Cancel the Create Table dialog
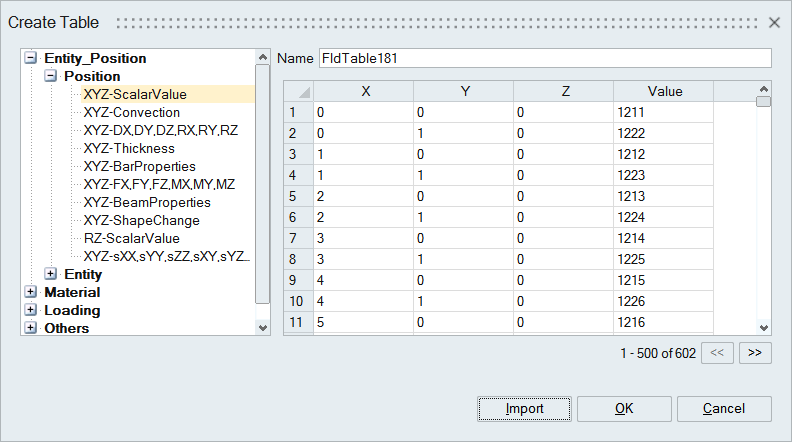Screen dimensions: 792x442 click(x=724, y=409)
